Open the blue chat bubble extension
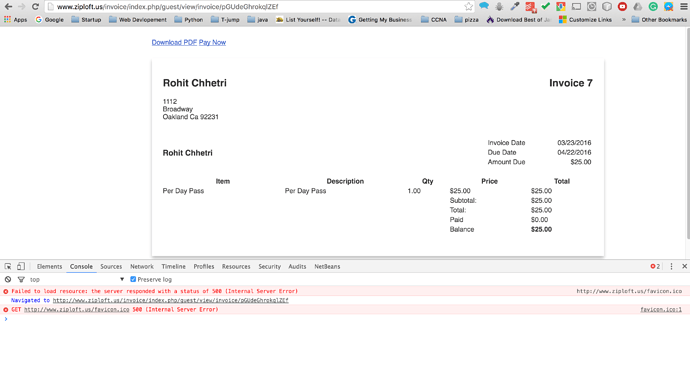The width and height of the screenshot is (690, 380). 484,6
